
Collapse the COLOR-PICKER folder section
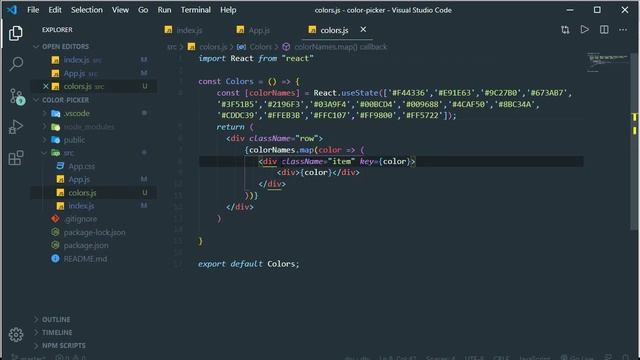pos(65,100)
